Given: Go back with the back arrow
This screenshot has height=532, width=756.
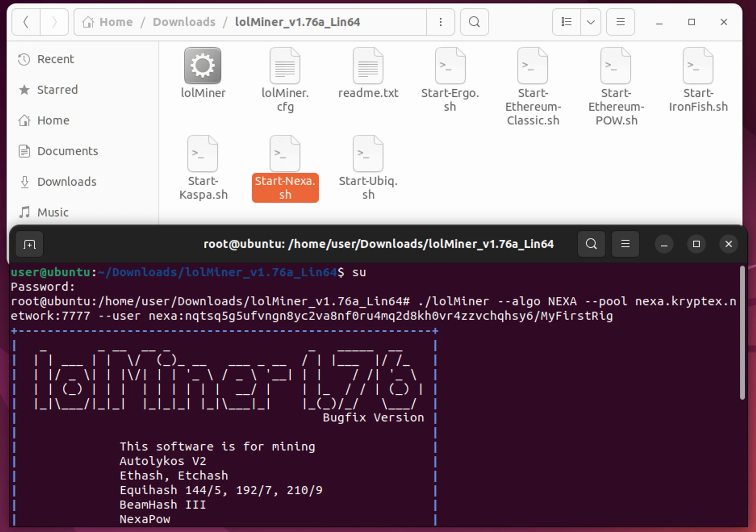Looking at the screenshot, I should tap(26, 22).
